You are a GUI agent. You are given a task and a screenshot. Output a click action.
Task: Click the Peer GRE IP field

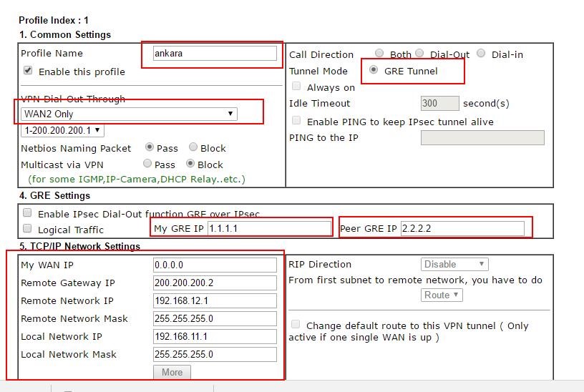tap(462, 228)
